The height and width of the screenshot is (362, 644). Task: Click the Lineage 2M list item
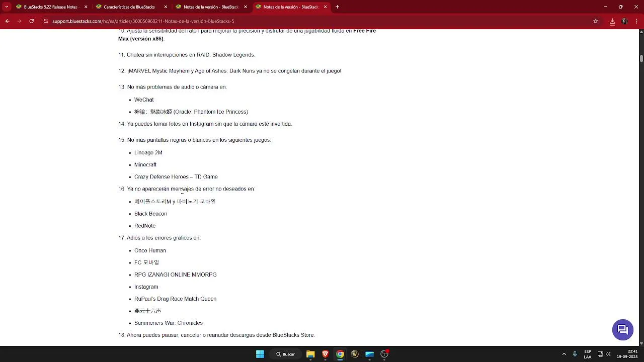148,152
